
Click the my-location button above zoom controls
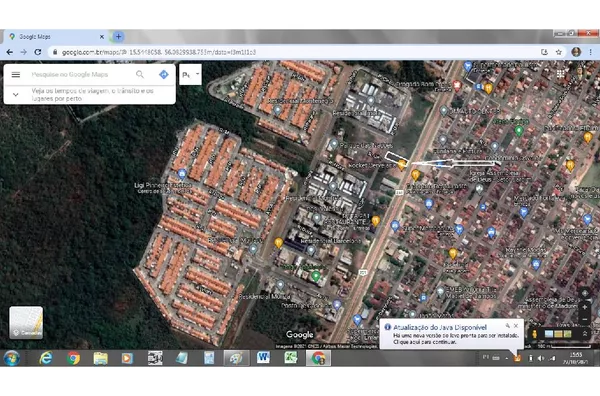pos(585,293)
